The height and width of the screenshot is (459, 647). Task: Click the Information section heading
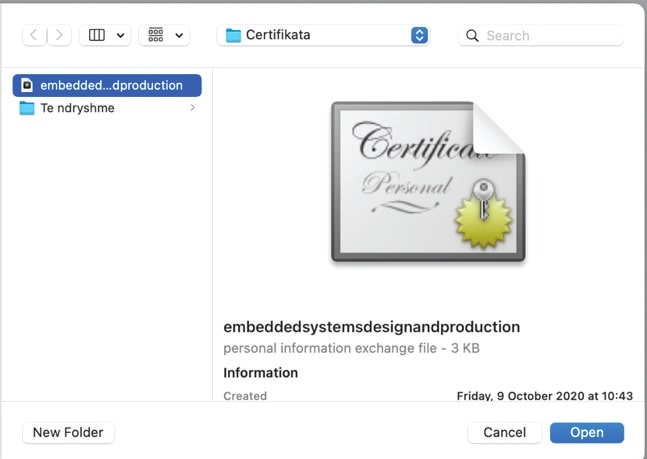coord(260,373)
